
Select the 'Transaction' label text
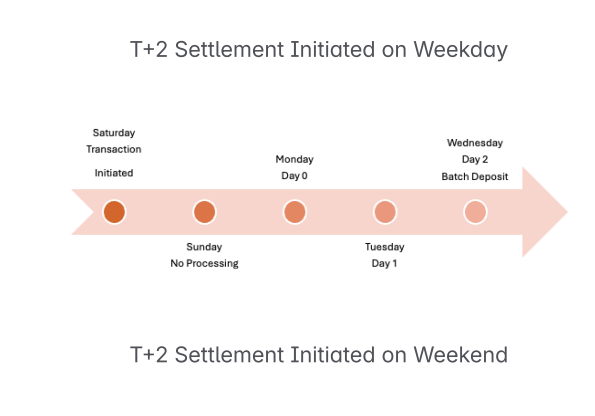click(x=114, y=149)
